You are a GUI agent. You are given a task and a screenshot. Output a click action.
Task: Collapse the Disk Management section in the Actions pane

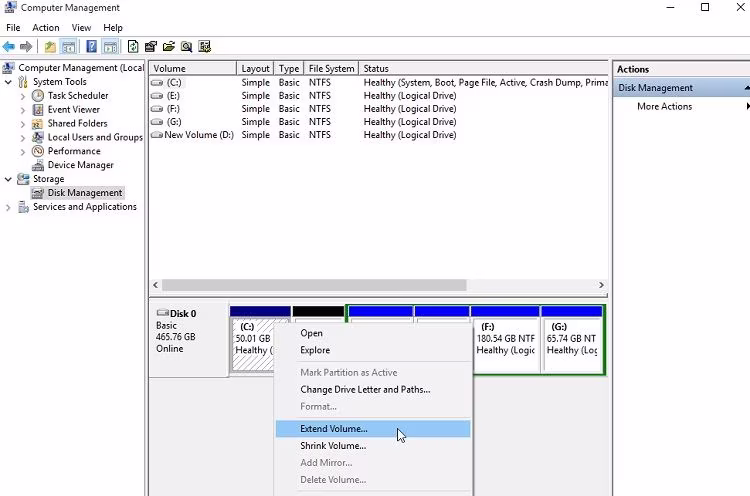[747, 88]
